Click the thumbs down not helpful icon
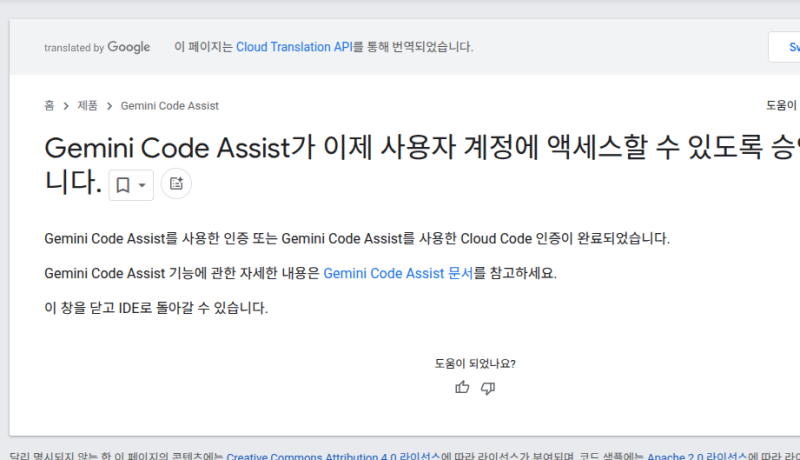This screenshot has height=460, width=800. [488, 388]
